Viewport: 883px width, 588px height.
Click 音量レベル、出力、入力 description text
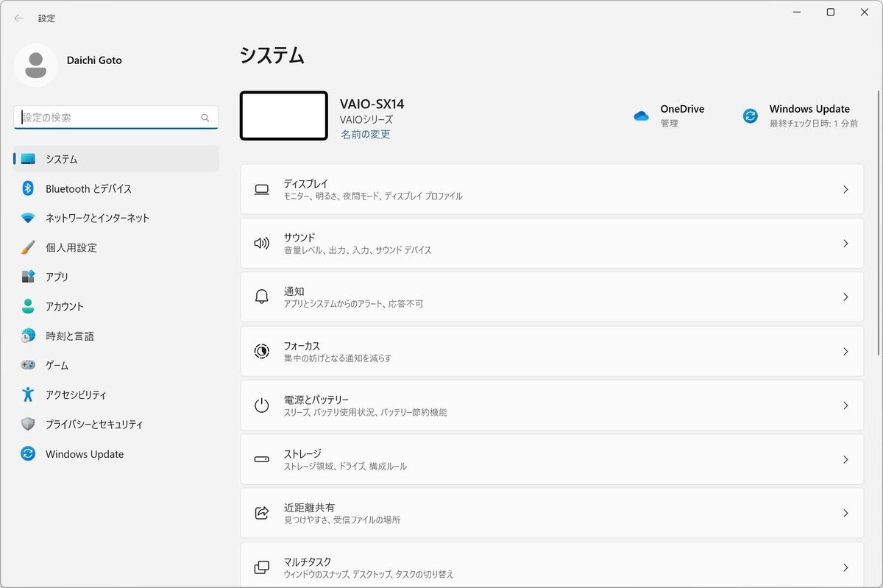click(x=358, y=250)
